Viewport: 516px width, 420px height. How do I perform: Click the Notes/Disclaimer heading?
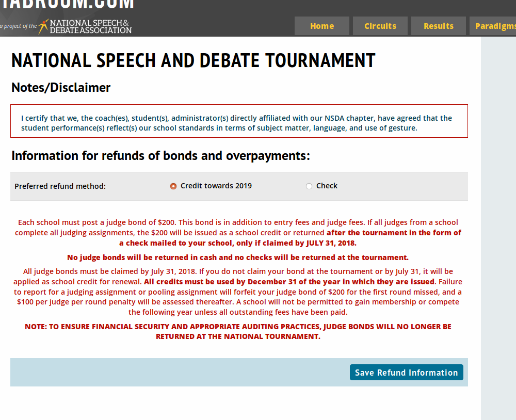coord(61,88)
